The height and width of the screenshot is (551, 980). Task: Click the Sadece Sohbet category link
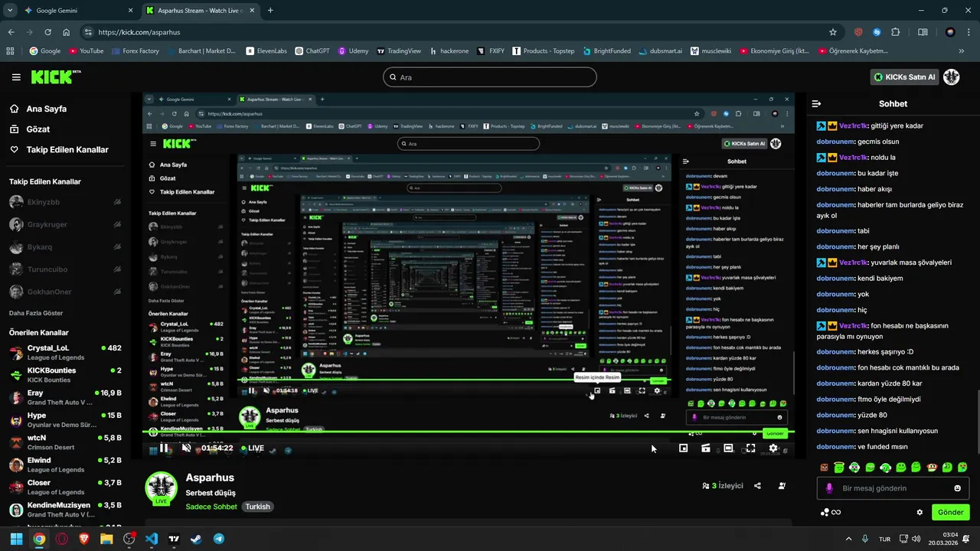click(211, 507)
